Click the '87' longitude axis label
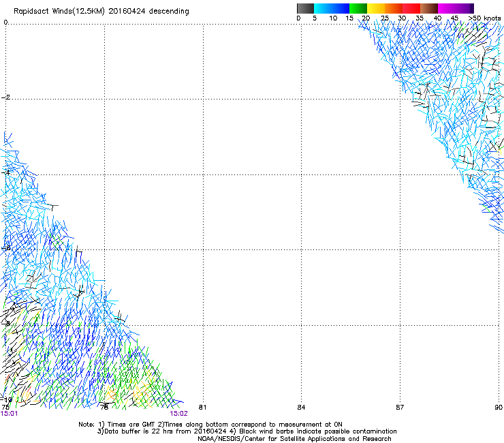 (x=400, y=408)
